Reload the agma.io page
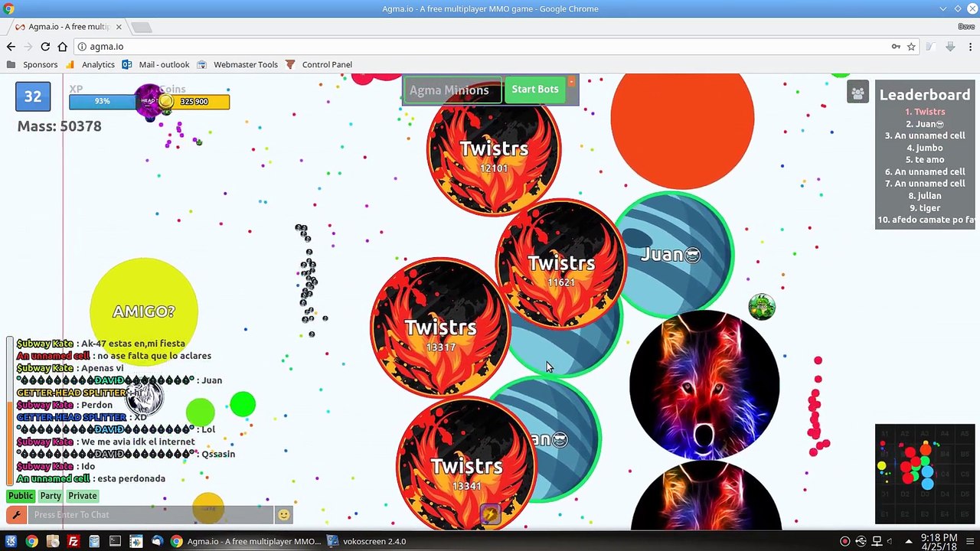Screen dimensions: 980x551 [45, 47]
